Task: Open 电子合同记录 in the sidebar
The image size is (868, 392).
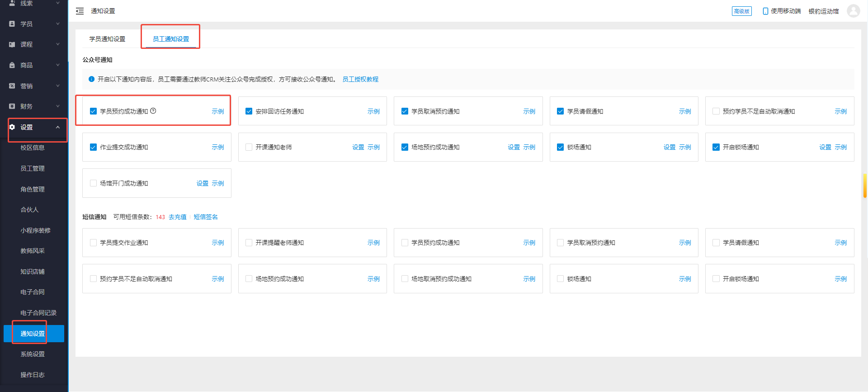Action: (38, 313)
